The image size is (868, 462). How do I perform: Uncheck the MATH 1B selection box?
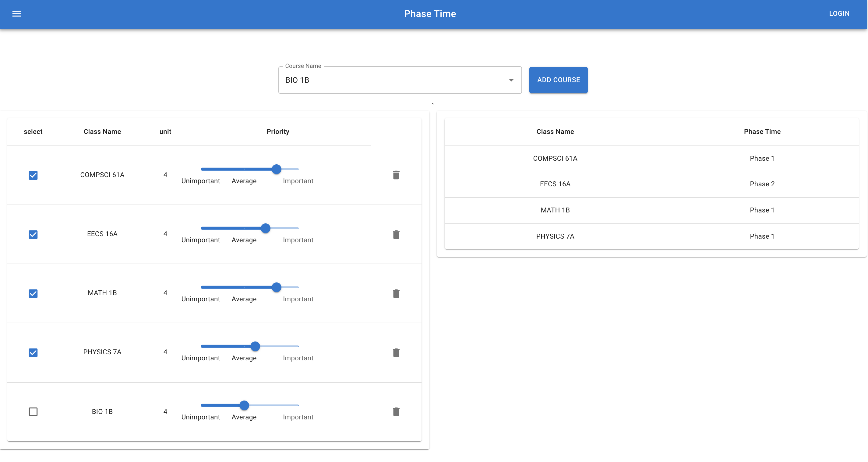(33, 293)
